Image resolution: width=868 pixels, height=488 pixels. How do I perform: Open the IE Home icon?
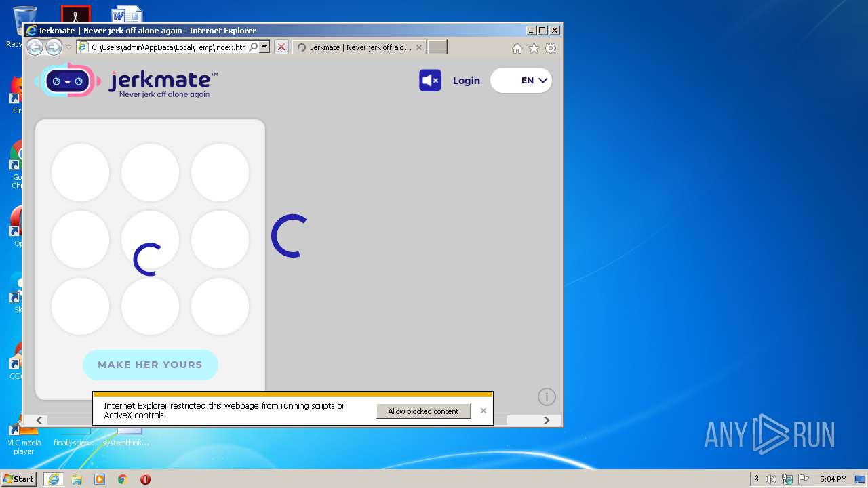[517, 48]
